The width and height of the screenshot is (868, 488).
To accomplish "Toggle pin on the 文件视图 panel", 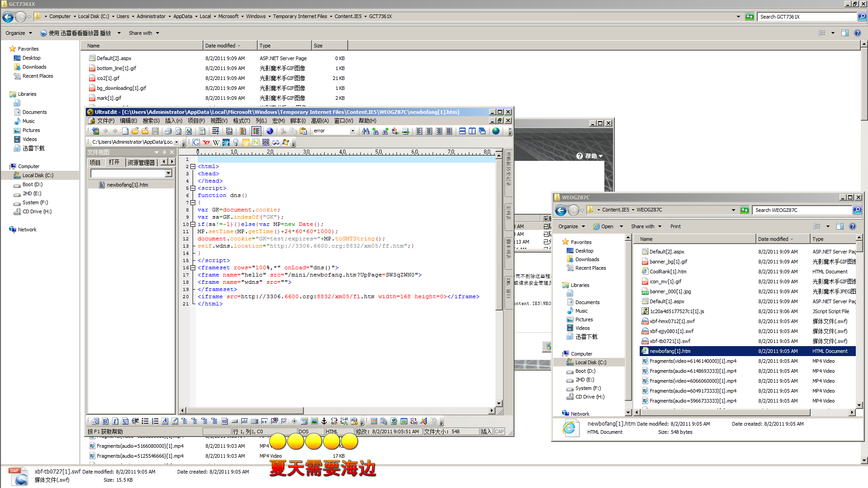I will [164, 152].
